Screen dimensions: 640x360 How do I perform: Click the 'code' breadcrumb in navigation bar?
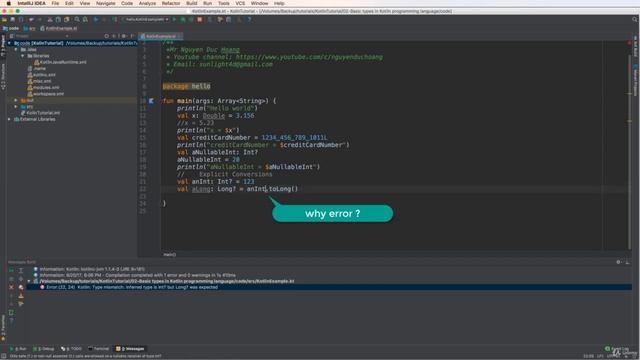11,28
